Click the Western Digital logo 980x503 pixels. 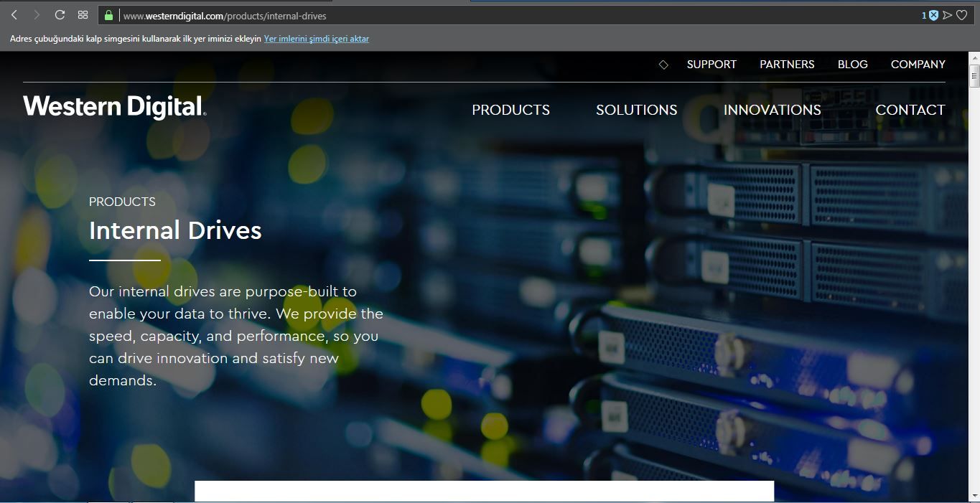(x=115, y=106)
